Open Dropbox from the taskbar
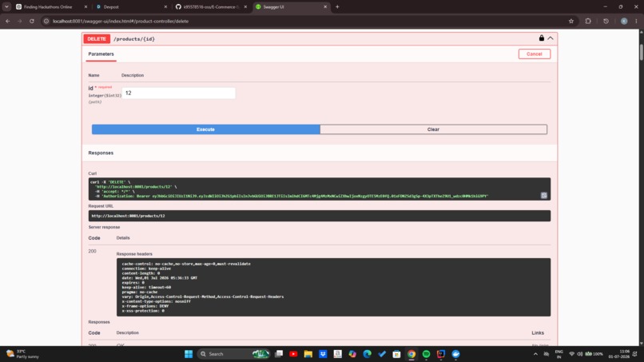 pos(323,354)
